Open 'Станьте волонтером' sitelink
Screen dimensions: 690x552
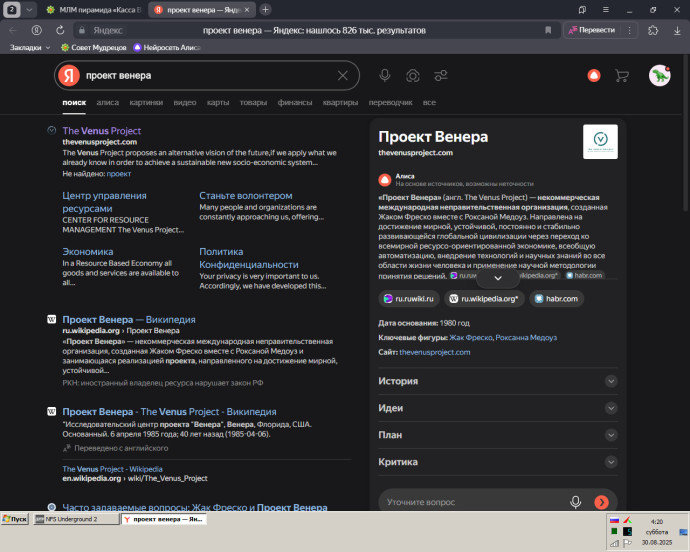click(246, 195)
